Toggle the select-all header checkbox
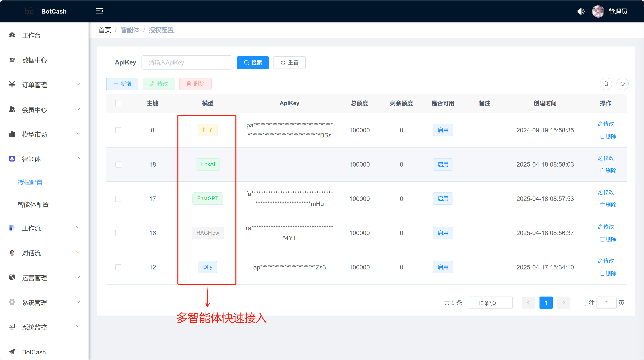 (x=118, y=103)
